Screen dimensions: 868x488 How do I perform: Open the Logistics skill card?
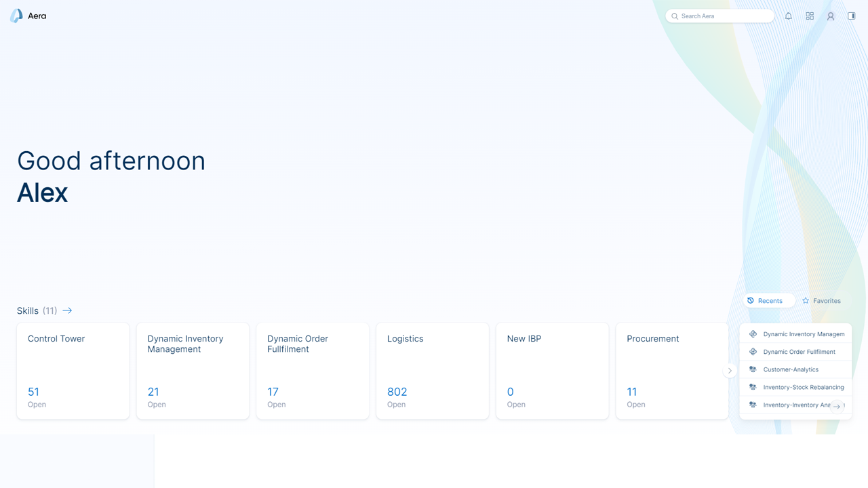pyautogui.click(x=433, y=371)
